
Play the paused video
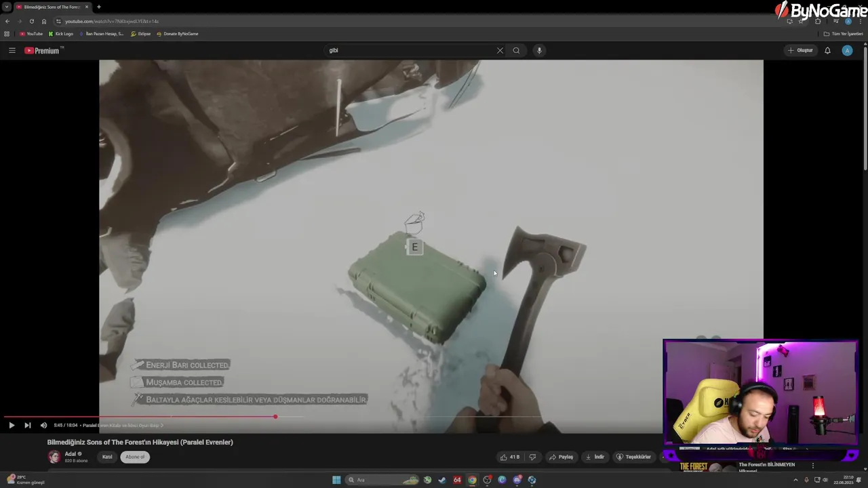(x=12, y=426)
